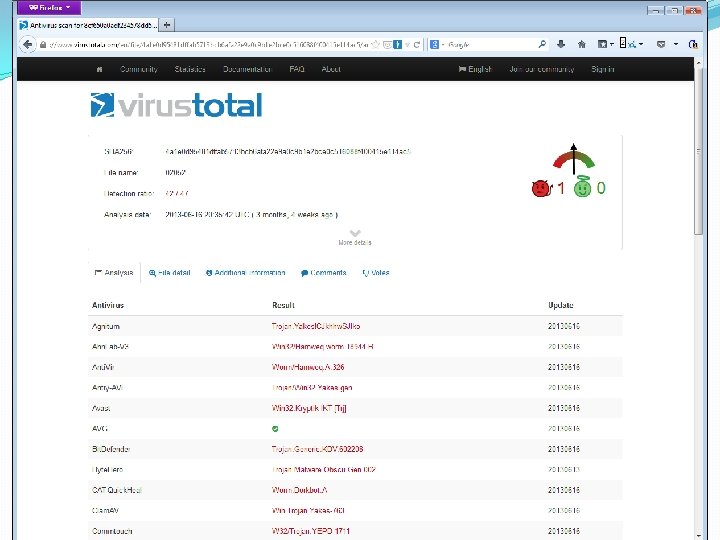Reload the current page
This screenshot has width=720, height=540.
pos(416,45)
